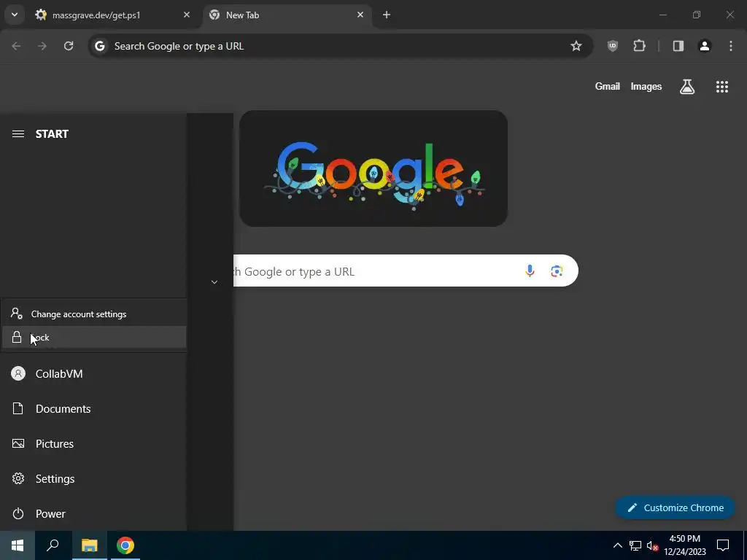Open Pictures from Start menu
This screenshot has width=747, height=560.
(93, 444)
